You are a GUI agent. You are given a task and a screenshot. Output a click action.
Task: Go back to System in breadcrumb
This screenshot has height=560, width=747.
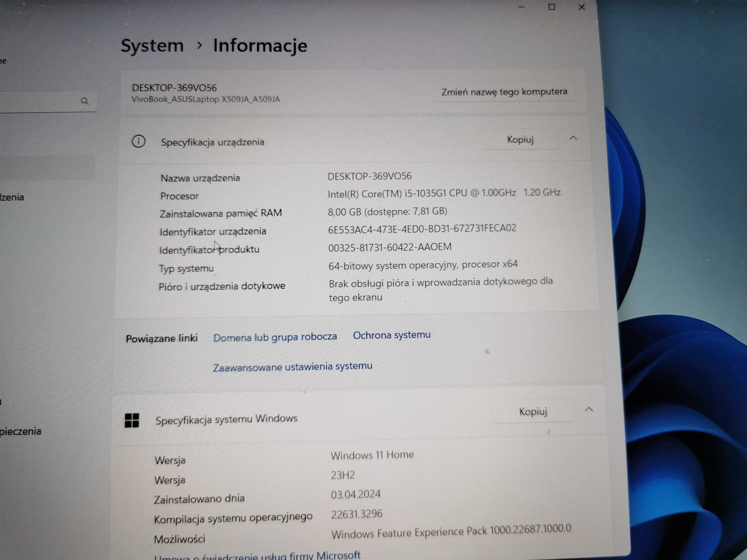point(152,46)
